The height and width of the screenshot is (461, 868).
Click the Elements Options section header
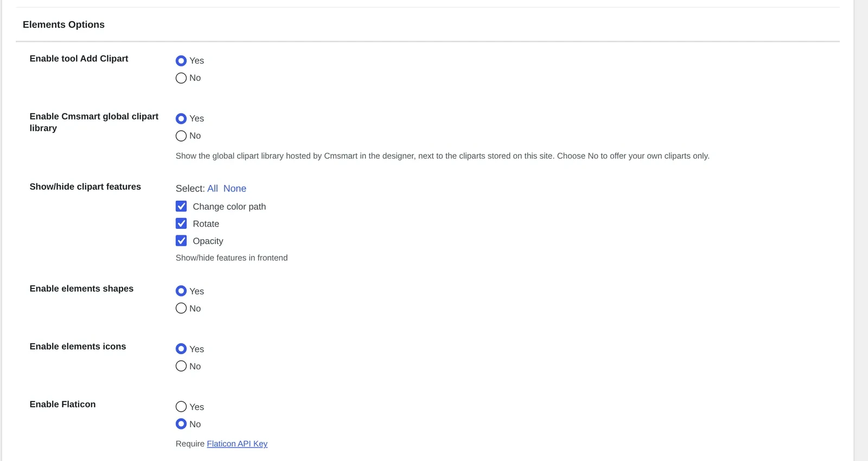63,24
